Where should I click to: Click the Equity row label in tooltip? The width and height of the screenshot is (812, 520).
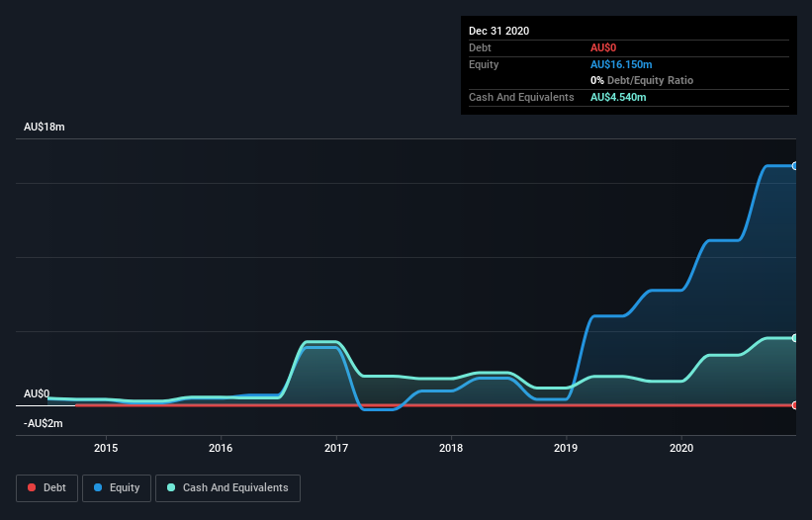click(484, 64)
